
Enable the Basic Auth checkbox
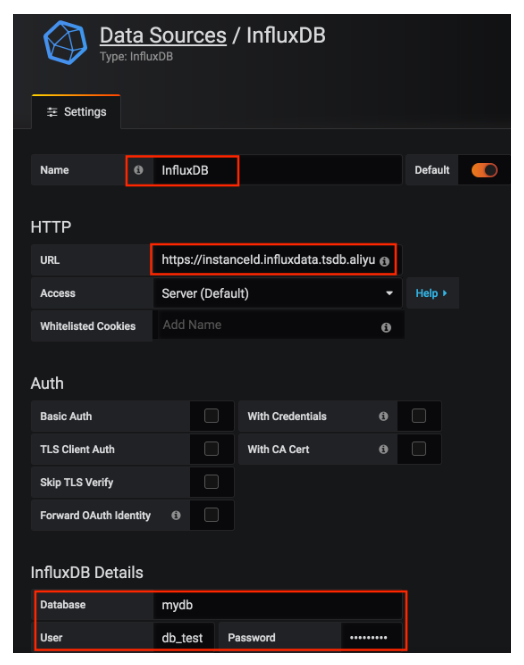point(211,416)
